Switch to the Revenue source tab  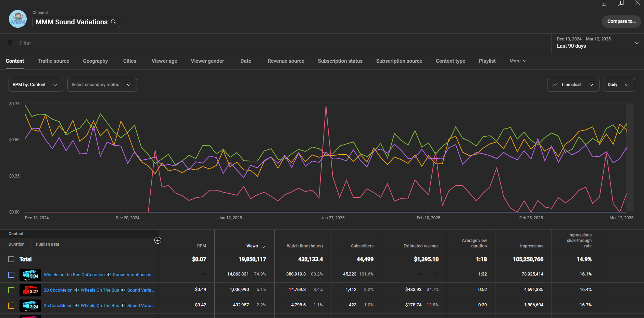tap(286, 61)
